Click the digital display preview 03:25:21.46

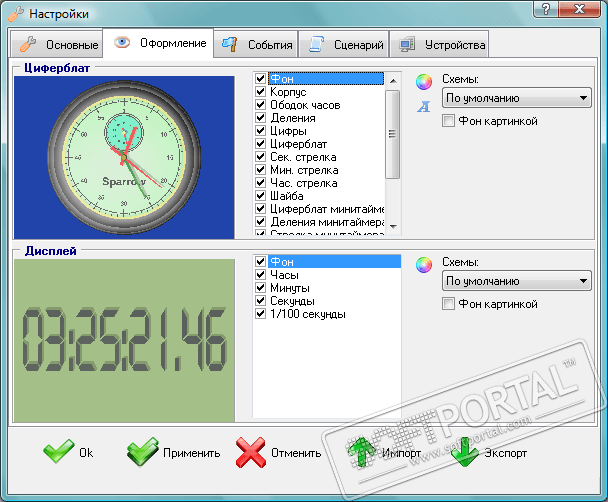pyautogui.click(x=124, y=340)
